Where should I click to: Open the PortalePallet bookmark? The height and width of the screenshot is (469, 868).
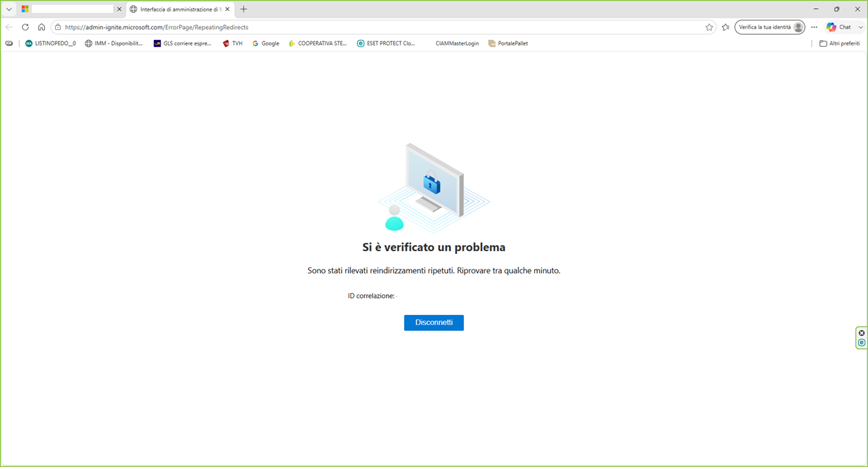(508, 43)
